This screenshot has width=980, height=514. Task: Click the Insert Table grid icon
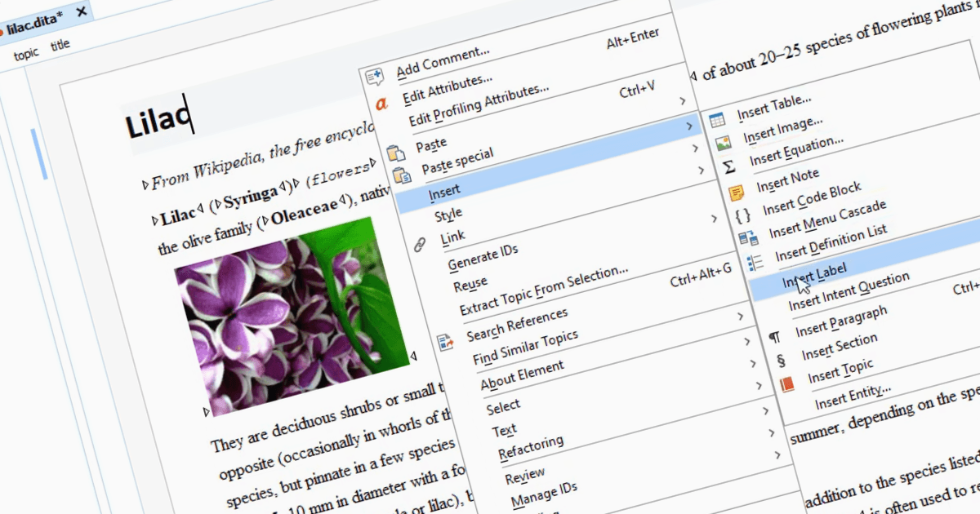[716, 120]
